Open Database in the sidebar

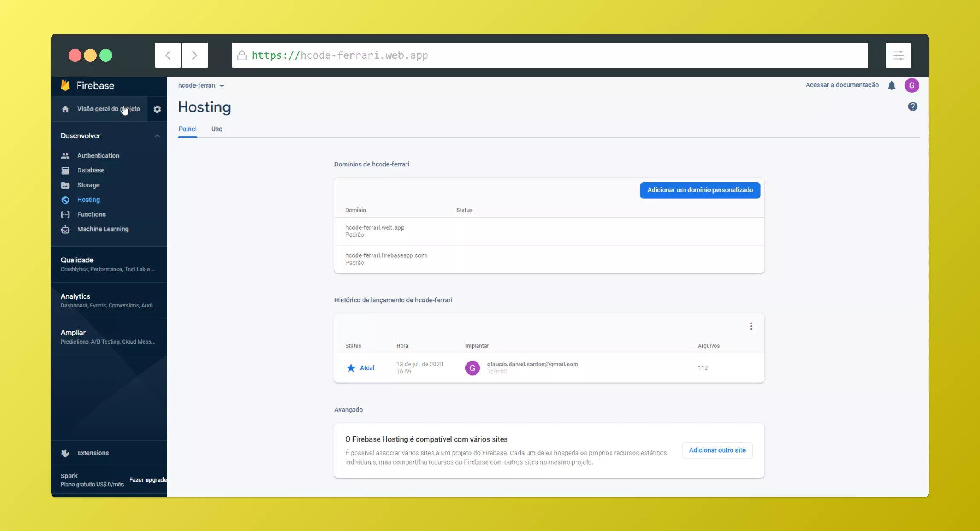pos(91,170)
